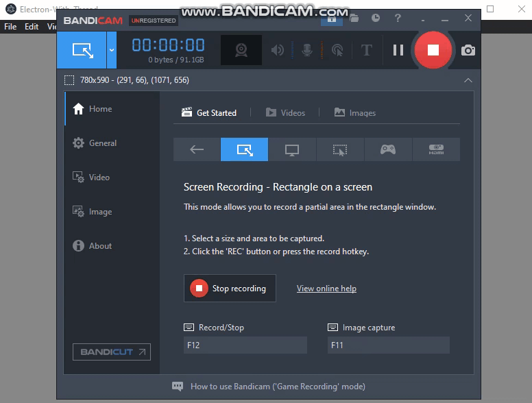Toggle the microphone recording icon
Screen dimensions: 532x403
[307, 50]
